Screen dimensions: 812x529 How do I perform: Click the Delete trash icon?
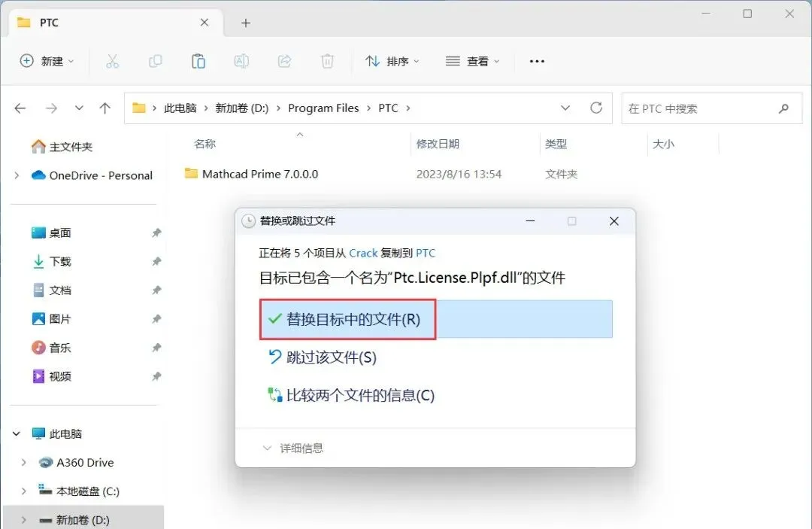[x=327, y=61]
